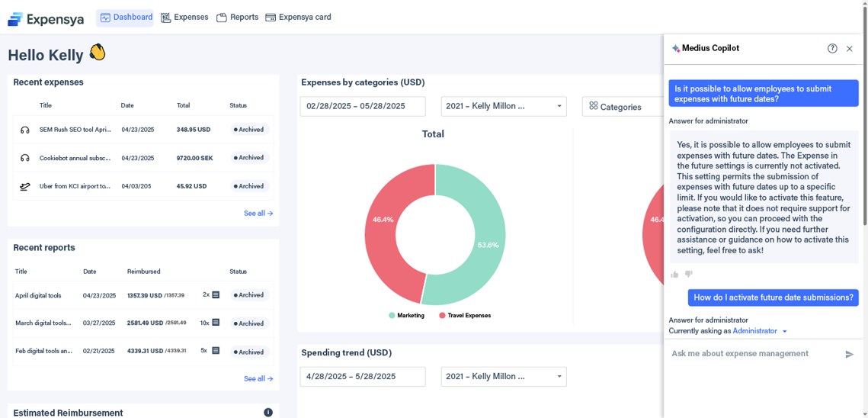Give thumbs down to Copilot answer

tap(689, 274)
